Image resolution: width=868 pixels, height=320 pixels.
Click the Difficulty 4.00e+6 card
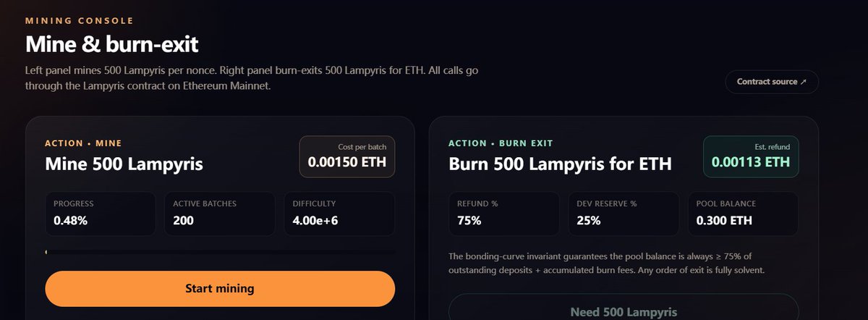click(x=339, y=214)
